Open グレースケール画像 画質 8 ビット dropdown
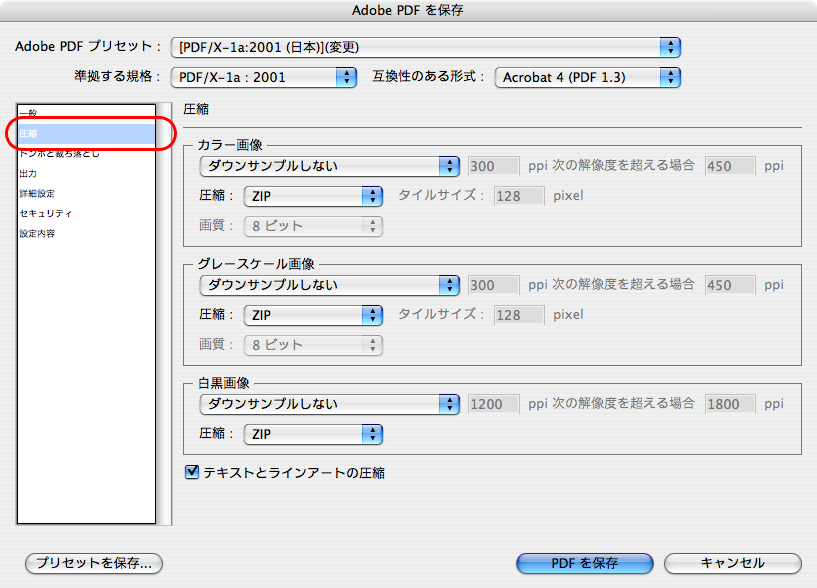The image size is (817, 588). coord(313,345)
